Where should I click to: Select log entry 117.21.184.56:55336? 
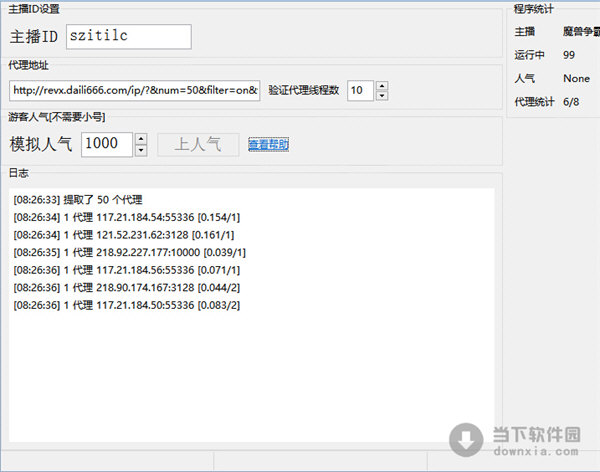point(127,270)
